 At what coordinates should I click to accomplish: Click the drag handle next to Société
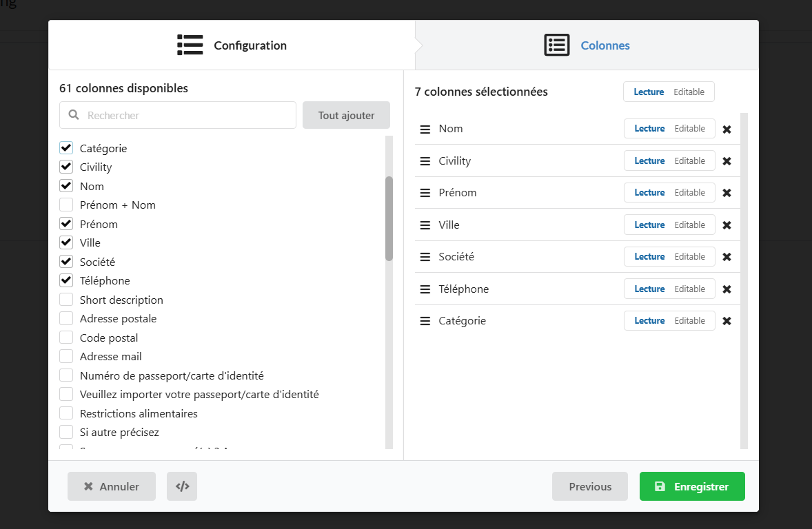(x=425, y=257)
